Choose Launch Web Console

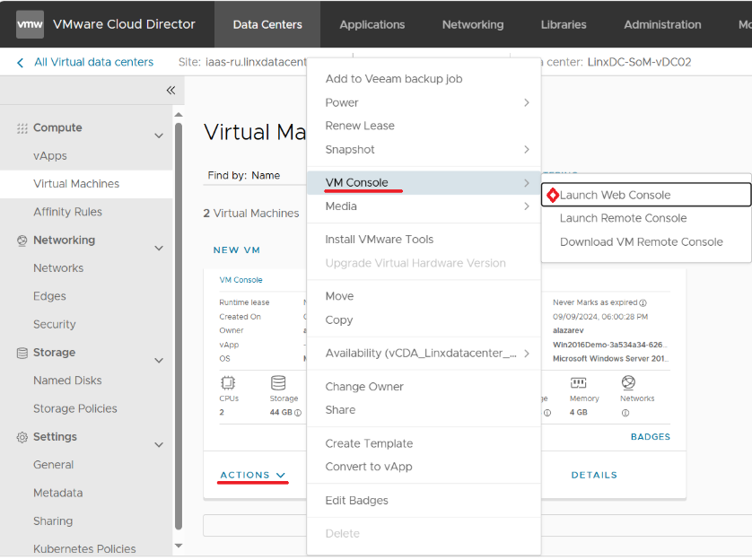[646, 195]
